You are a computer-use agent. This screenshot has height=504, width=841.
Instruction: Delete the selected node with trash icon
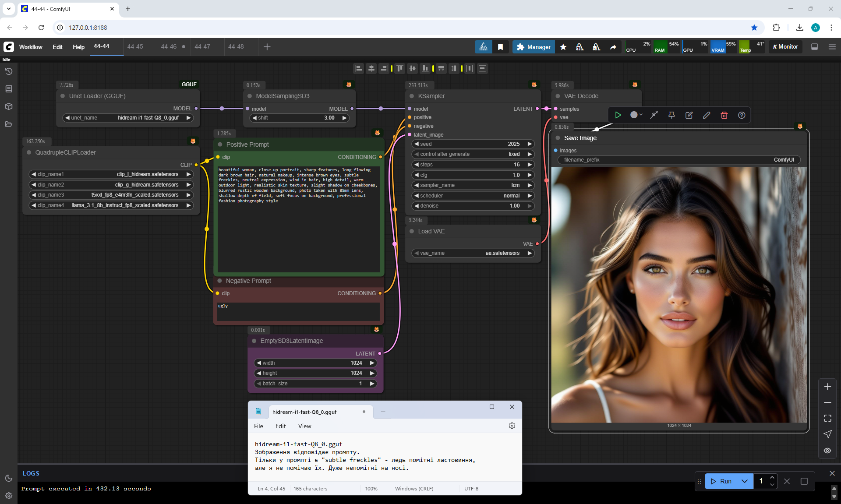tap(724, 115)
